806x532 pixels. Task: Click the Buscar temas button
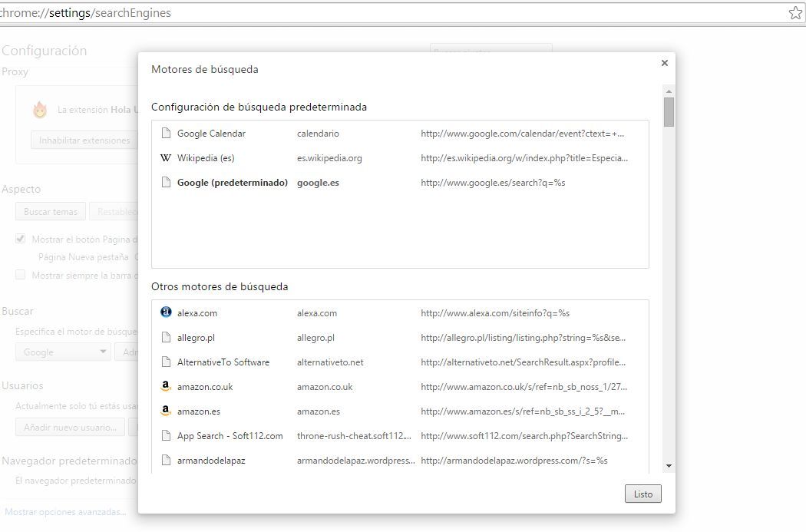point(51,212)
